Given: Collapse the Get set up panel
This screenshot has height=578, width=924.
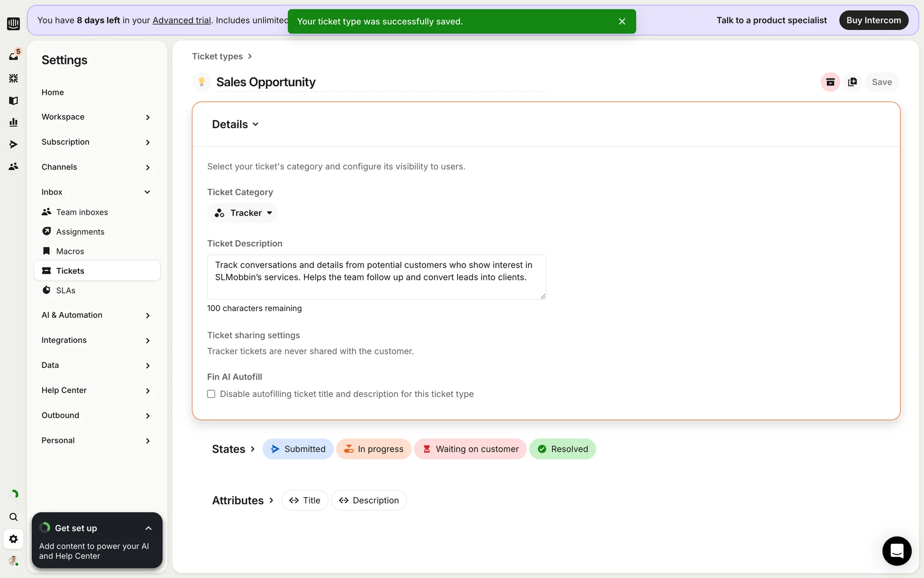Looking at the screenshot, I should (148, 528).
